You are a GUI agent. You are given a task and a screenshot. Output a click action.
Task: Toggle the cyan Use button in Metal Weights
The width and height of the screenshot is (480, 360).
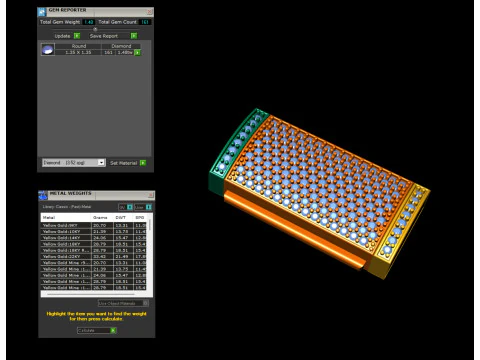148,207
